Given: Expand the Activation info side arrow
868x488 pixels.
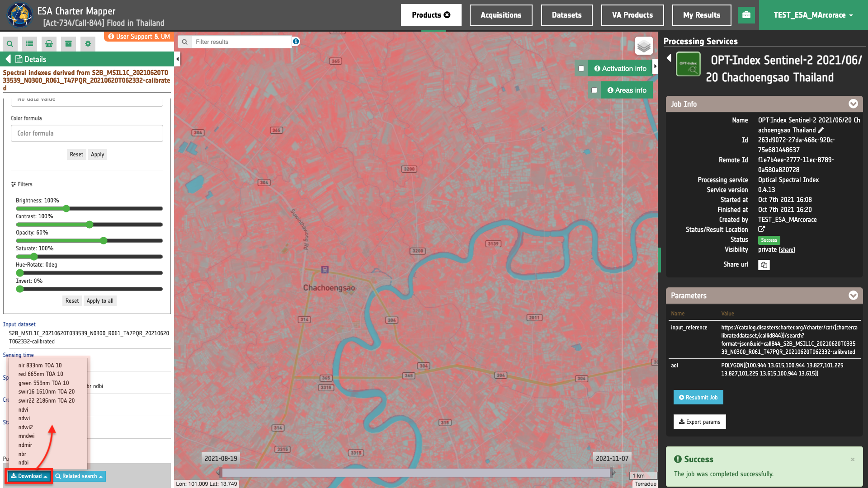Looking at the screenshot, I should (x=656, y=66).
